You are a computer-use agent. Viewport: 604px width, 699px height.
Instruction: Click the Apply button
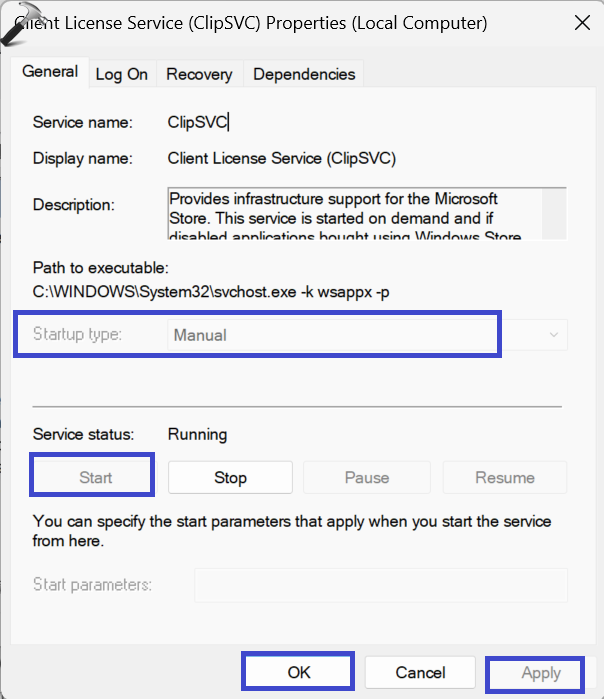(540, 673)
